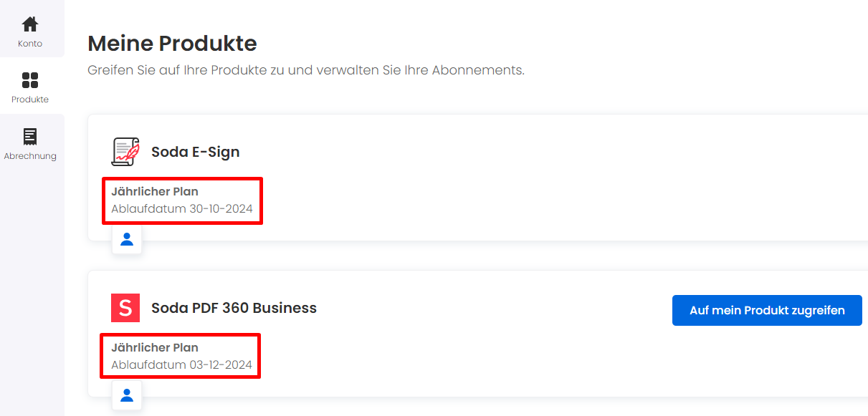Click Auf mein Produkt zugreifen button
The height and width of the screenshot is (416, 868).
[x=767, y=310]
